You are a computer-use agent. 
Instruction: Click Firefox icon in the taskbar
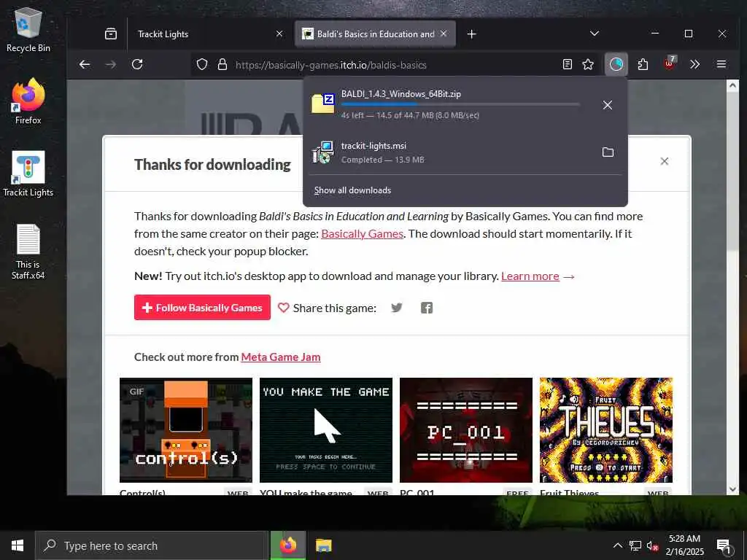point(287,545)
